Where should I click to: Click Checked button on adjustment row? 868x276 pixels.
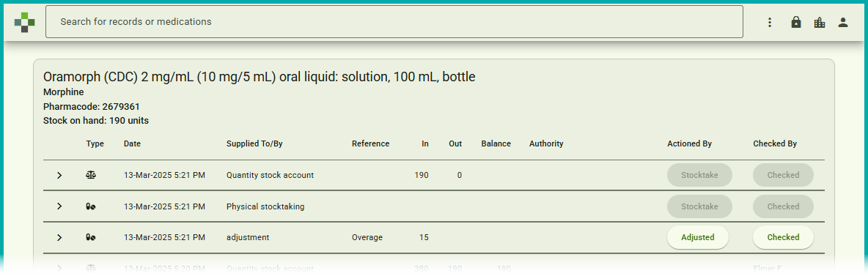783,237
